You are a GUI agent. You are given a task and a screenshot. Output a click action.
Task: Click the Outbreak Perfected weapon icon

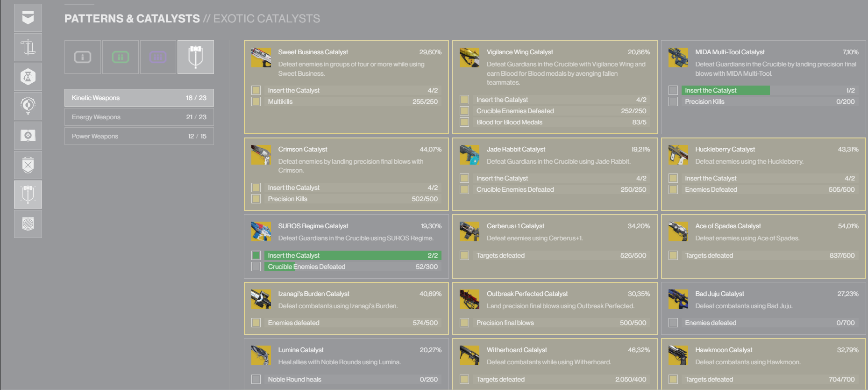coord(470,299)
